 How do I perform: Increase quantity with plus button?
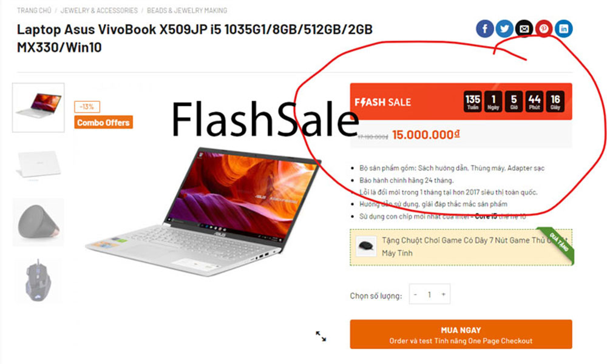(443, 294)
